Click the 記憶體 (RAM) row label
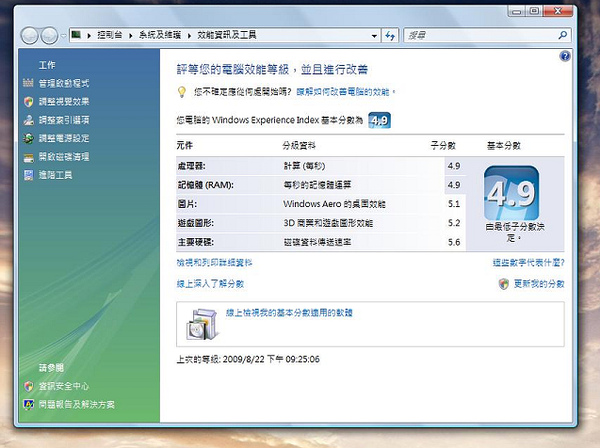 click(x=205, y=185)
